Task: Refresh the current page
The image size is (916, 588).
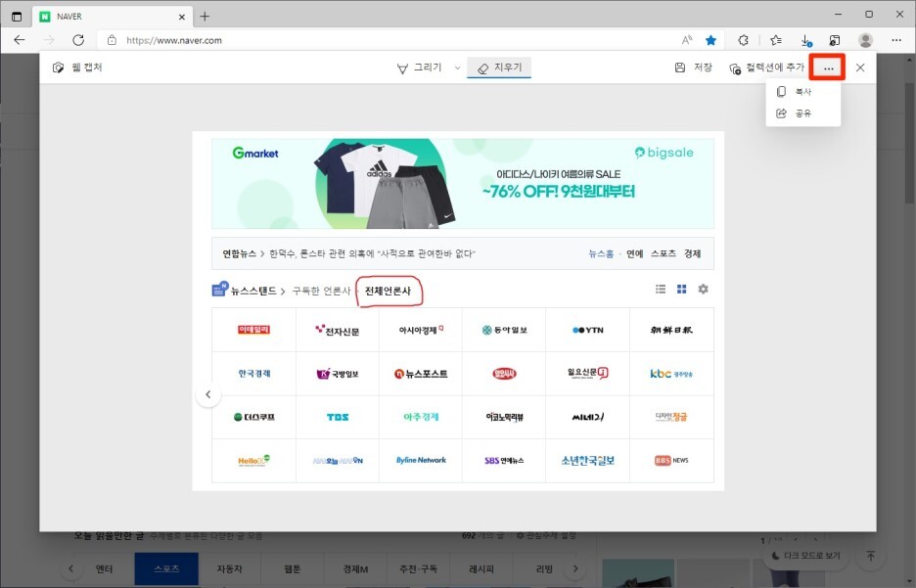Action: click(x=78, y=40)
